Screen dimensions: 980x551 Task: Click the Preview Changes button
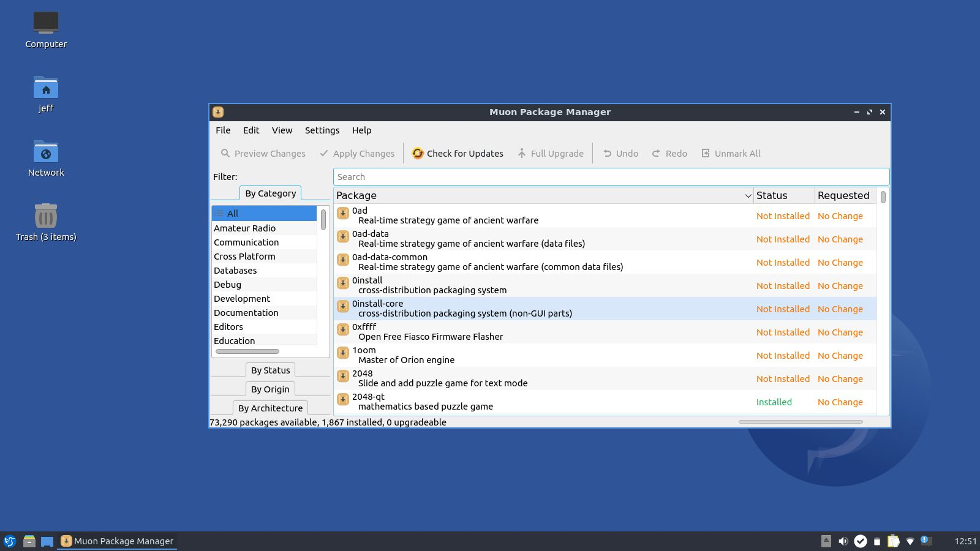click(263, 154)
